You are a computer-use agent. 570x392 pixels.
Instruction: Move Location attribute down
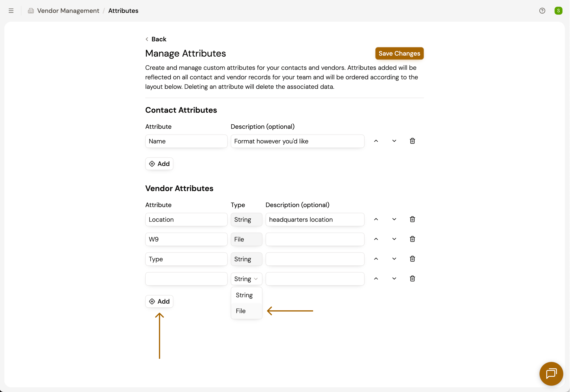click(394, 219)
